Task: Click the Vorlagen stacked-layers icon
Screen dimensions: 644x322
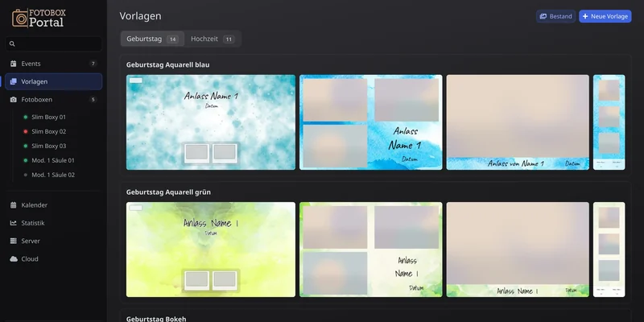Action: (14, 82)
